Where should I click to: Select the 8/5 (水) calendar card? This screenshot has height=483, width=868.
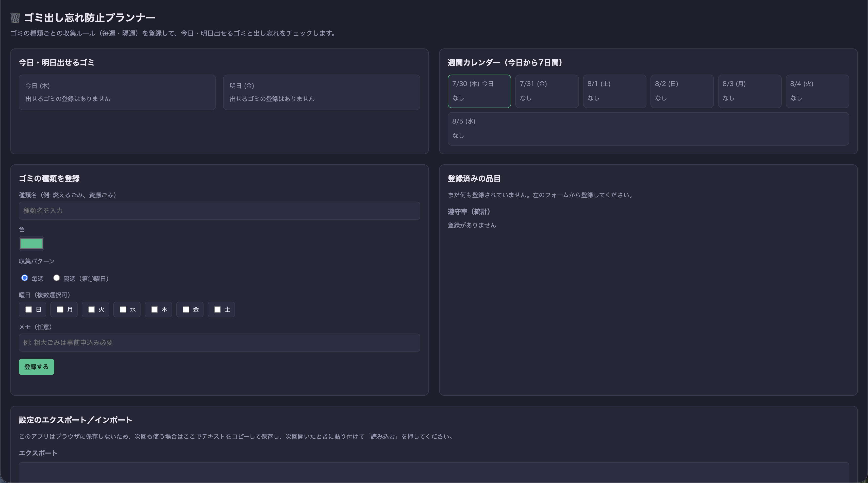click(648, 129)
